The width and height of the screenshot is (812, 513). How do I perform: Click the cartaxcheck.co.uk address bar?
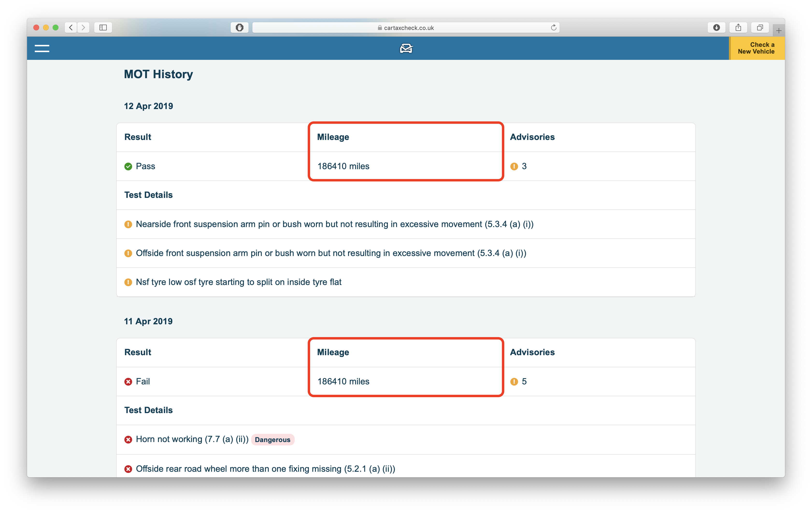pyautogui.click(x=406, y=28)
